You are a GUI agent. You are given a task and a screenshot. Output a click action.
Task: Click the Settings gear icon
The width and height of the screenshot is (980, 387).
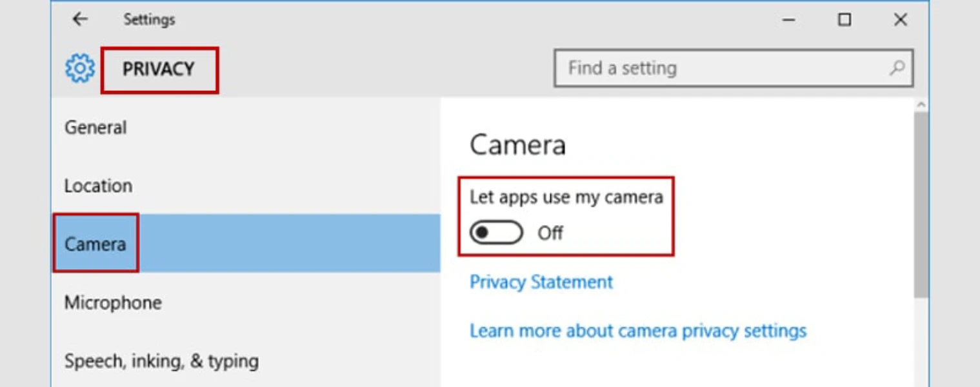tap(80, 68)
